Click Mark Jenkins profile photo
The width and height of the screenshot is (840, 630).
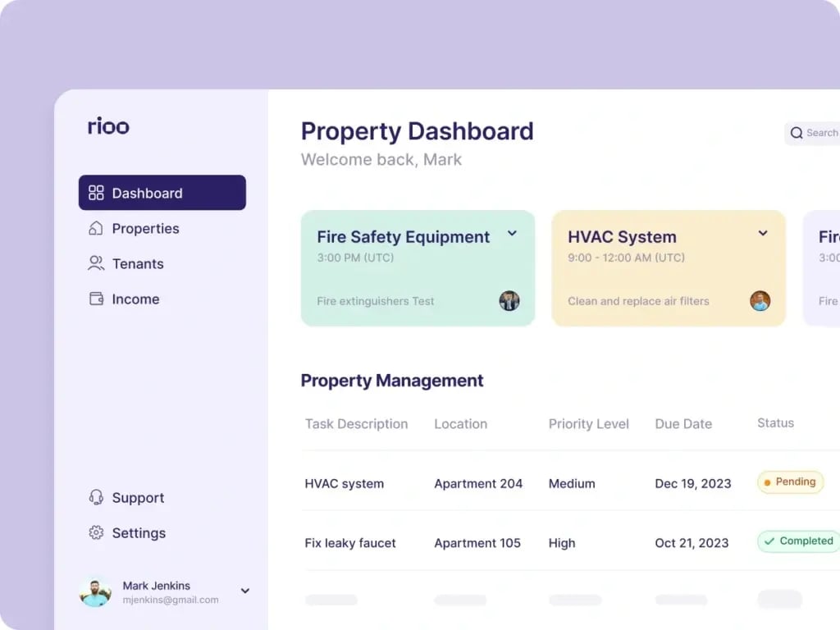tap(95, 592)
